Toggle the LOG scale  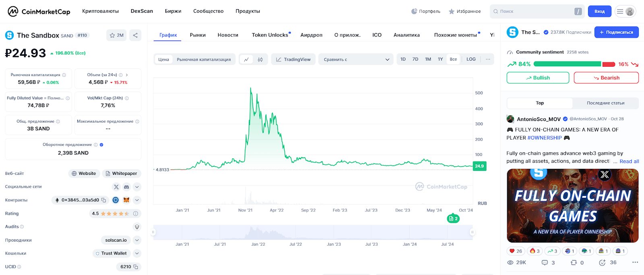click(x=471, y=59)
